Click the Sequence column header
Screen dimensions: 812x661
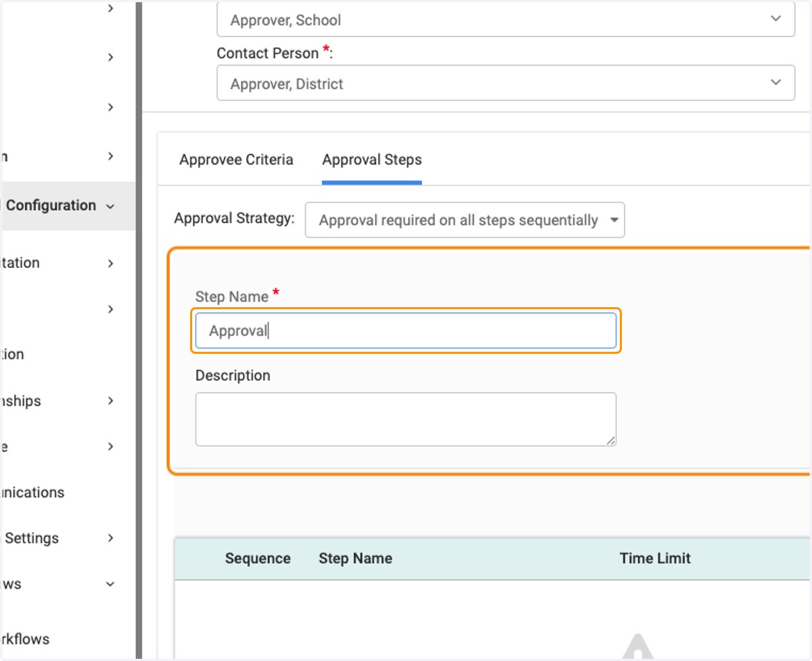pyautogui.click(x=258, y=558)
